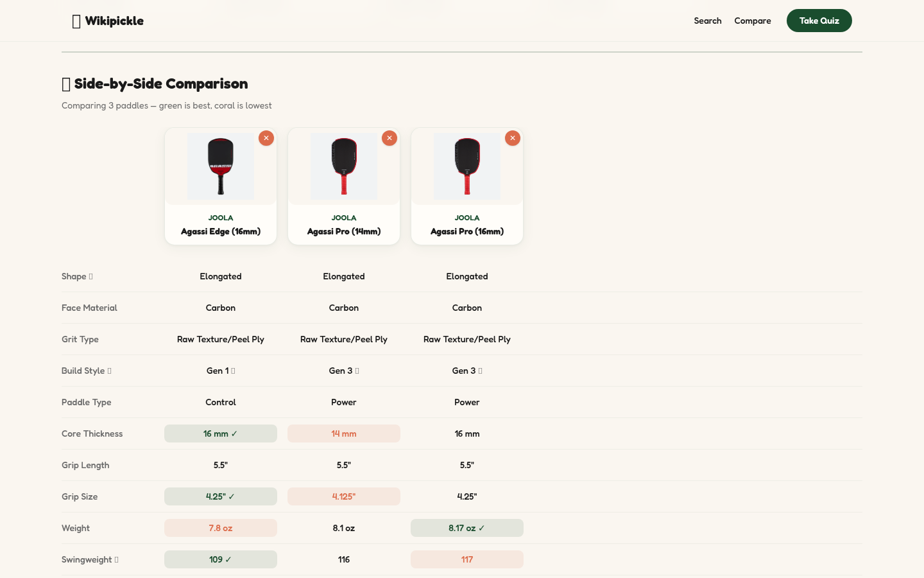Open the Agassi Edge (16mm) paddle image
The width and height of the screenshot is (924, 578).
[221, 166]
